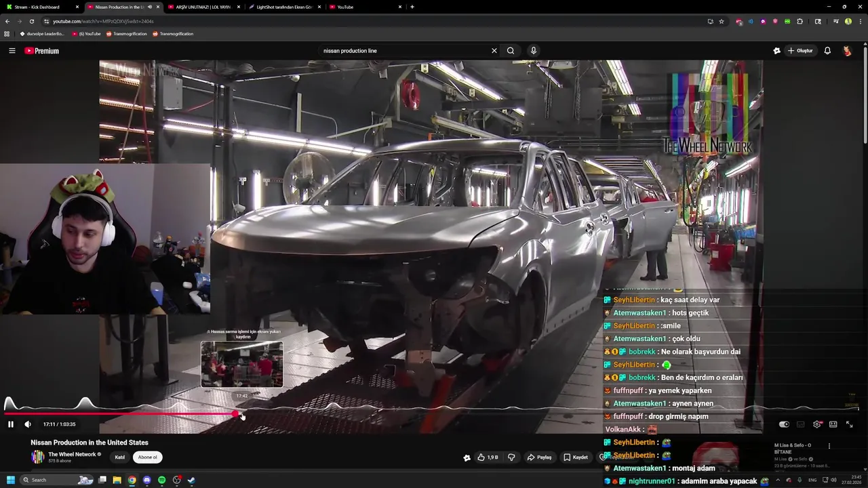Seek the red video progress bar
The height and width of the screenshot is (488, 868).
(431, 413)
